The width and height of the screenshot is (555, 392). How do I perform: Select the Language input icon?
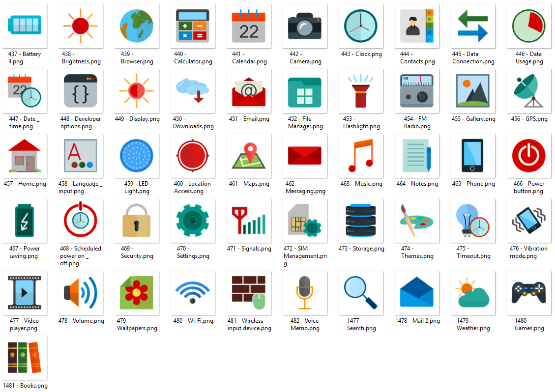pyautogui.click(x=80, y=156)
